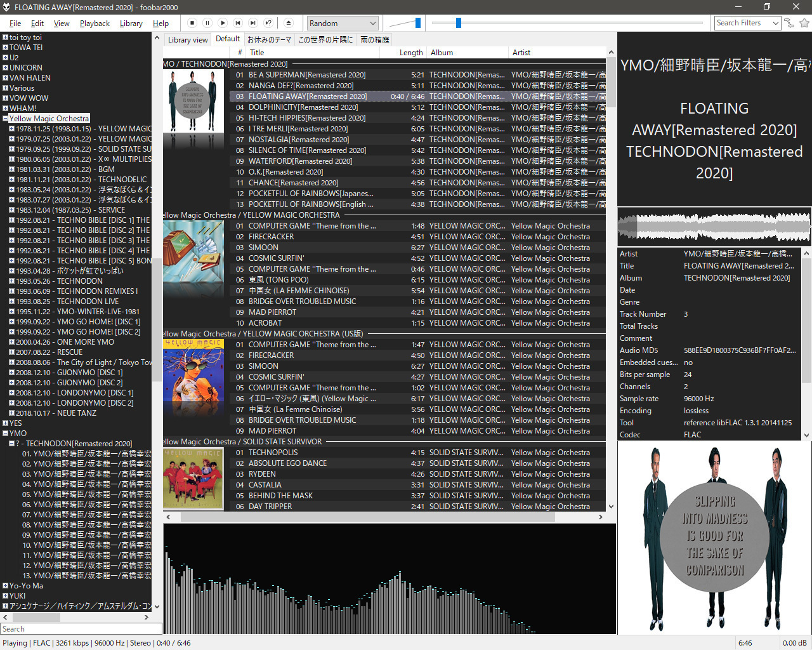Skip to the previous track
The width and height of the screenshot is (812, 650).
point(238,23)
